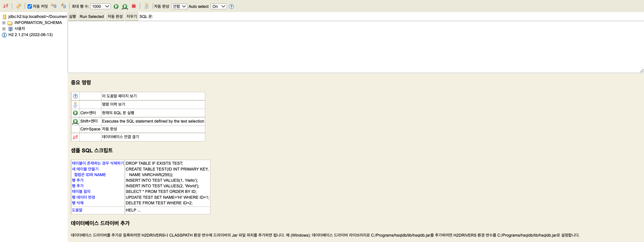The image size is (644, 242).
Task: Open the Auto select dropdown
Action: tap(218, 6)
